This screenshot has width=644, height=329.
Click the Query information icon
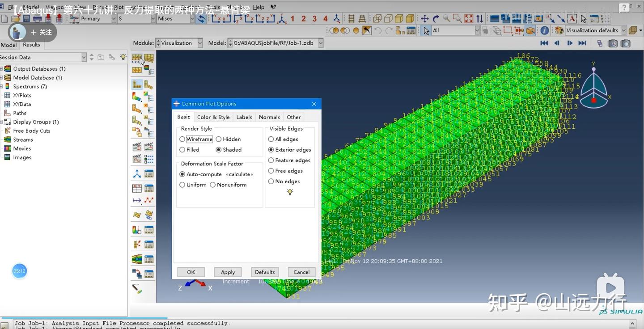point(544,30)
